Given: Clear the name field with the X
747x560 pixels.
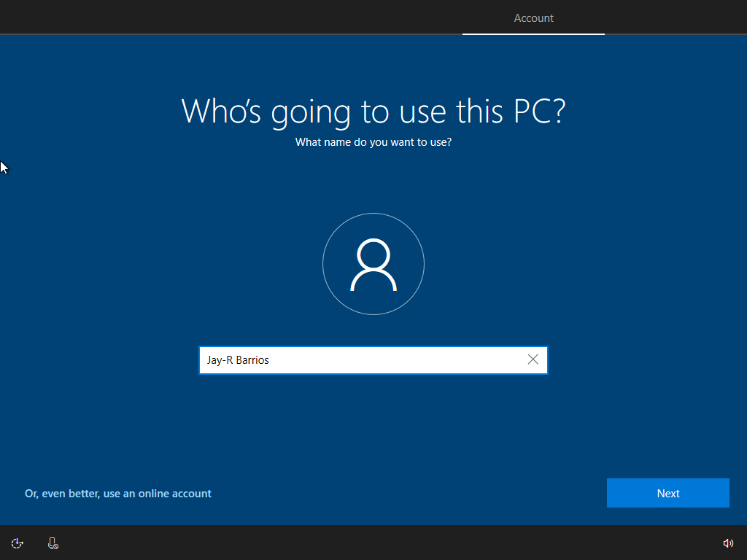Looking at the screenshot, I should coord(533,359).
